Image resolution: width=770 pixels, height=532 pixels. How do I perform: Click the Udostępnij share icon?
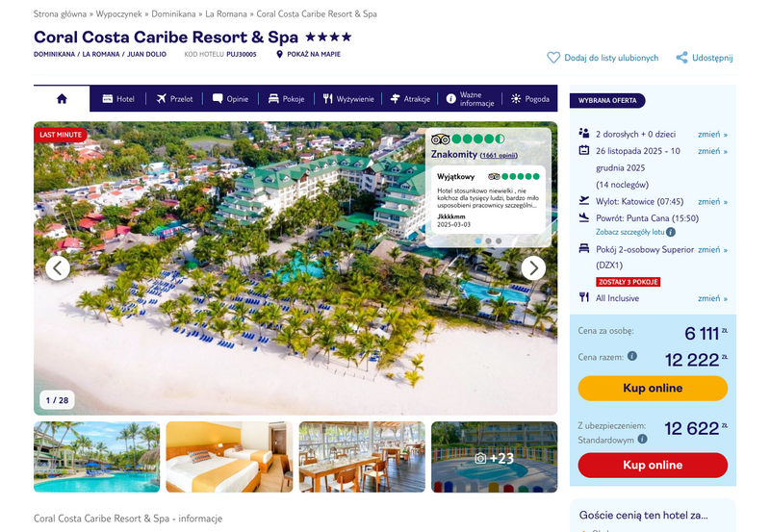[681, 58]
